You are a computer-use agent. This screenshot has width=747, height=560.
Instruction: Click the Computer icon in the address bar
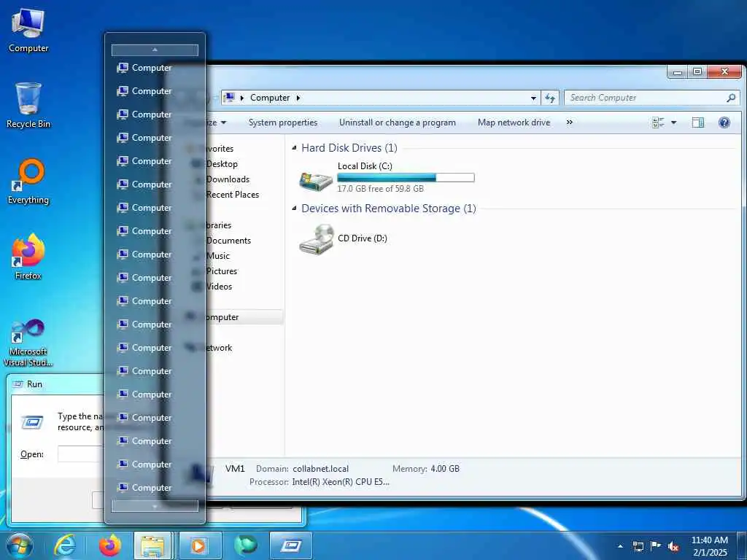coord(229,98)
